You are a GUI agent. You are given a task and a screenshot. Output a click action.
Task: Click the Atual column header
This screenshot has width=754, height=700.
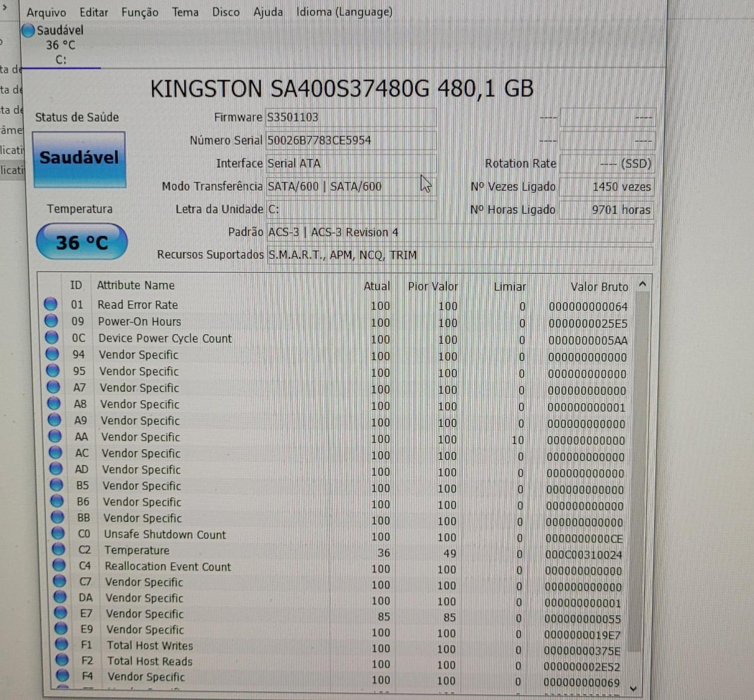pyautogui.click(x=377, y=286)
